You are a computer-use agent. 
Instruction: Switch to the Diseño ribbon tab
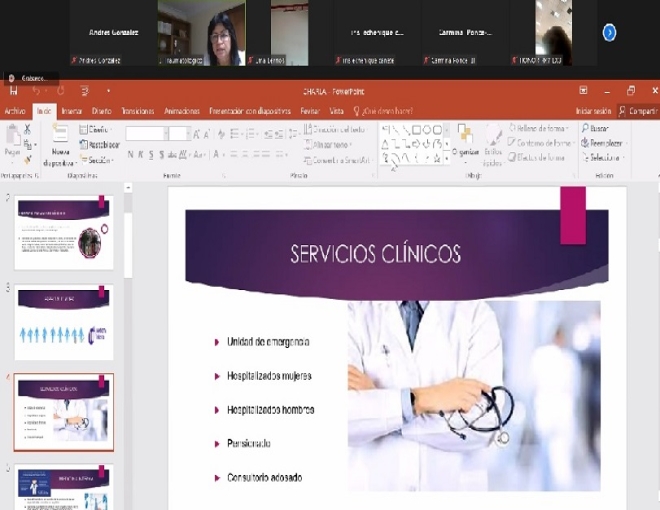[x=101, y=111]
